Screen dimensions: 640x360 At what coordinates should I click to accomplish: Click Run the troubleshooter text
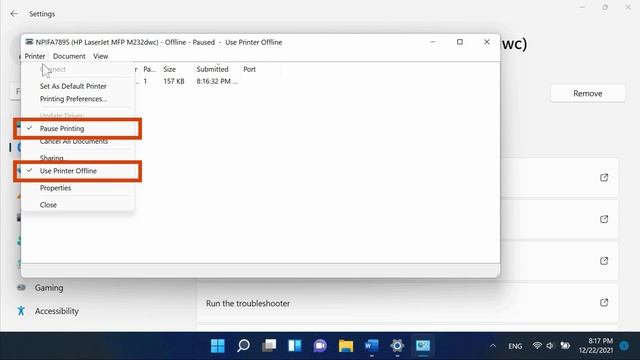pyautogui.click(x=248, y=303)
